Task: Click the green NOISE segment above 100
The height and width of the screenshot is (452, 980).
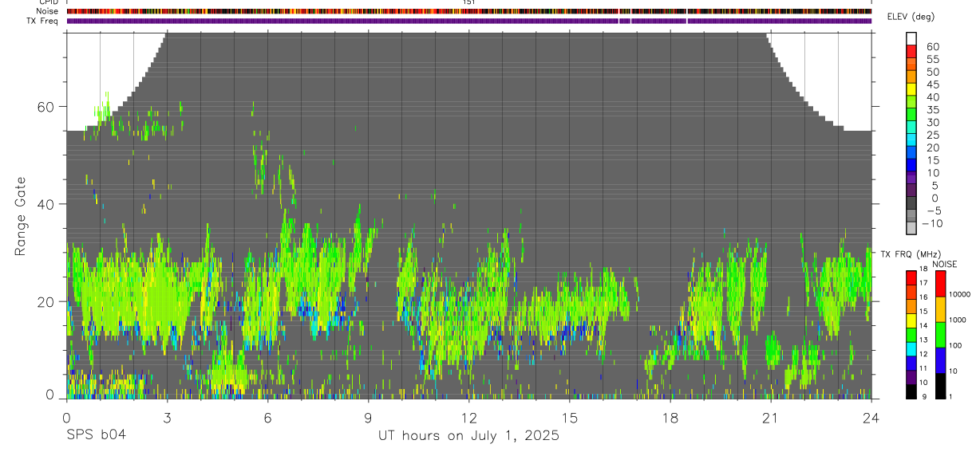Action: tap(940, 335)
